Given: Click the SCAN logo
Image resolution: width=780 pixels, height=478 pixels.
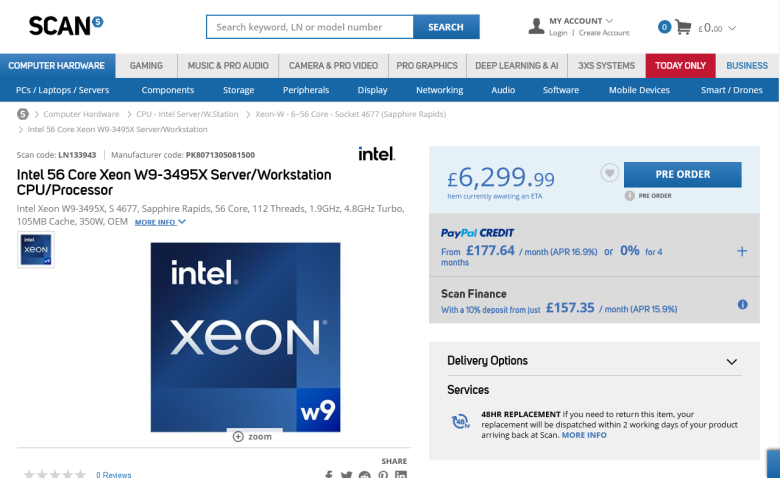Looking at the screenshot, I should click(x=66, y=26).
